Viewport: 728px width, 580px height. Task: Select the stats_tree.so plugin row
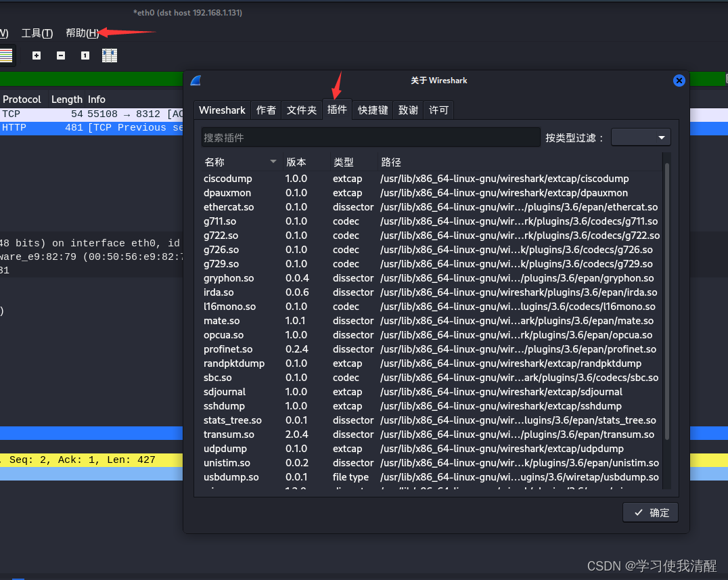432,420
